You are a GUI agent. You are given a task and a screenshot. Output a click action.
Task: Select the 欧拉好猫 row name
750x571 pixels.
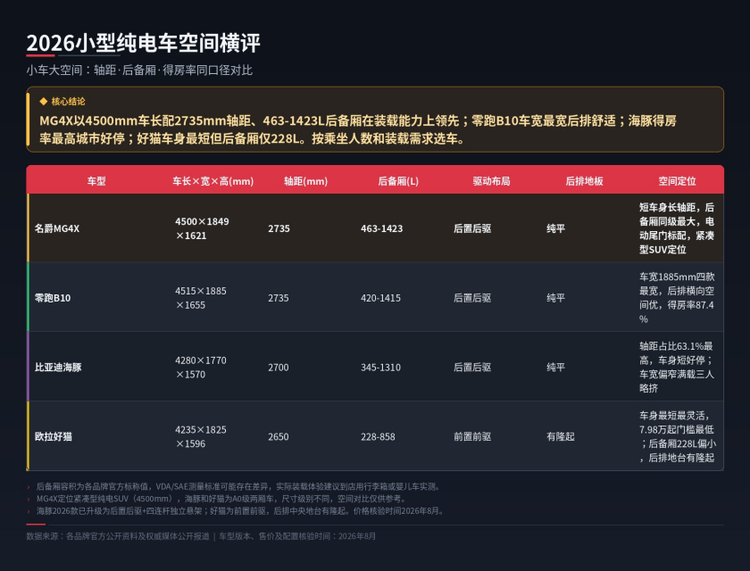tap(53, 437)
